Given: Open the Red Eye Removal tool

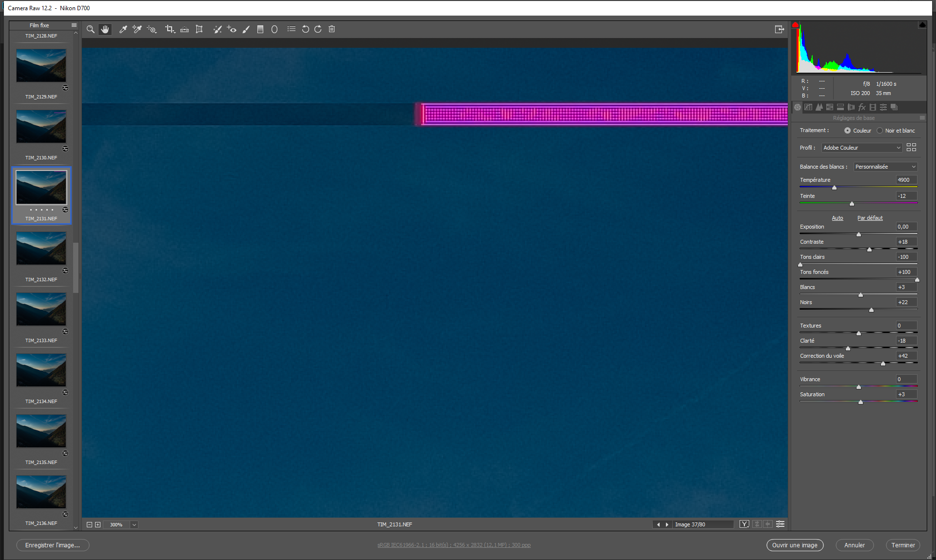Looking at the screenshot, I should pos(232,29).
